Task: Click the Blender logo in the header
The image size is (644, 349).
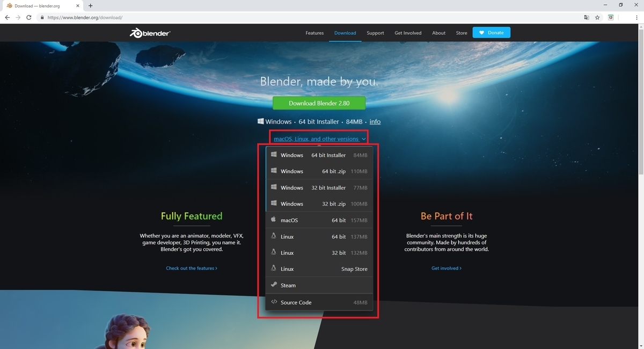Action: [x=150, y=33]
